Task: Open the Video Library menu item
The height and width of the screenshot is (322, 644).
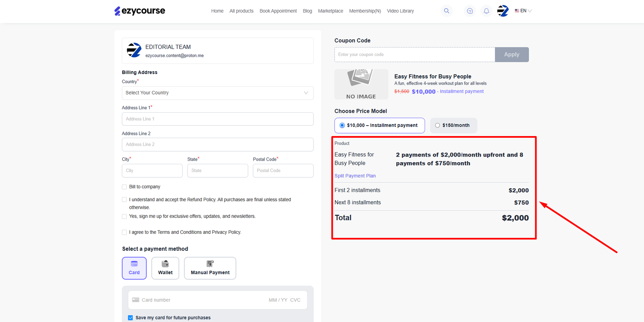Action: click(400, 11)
